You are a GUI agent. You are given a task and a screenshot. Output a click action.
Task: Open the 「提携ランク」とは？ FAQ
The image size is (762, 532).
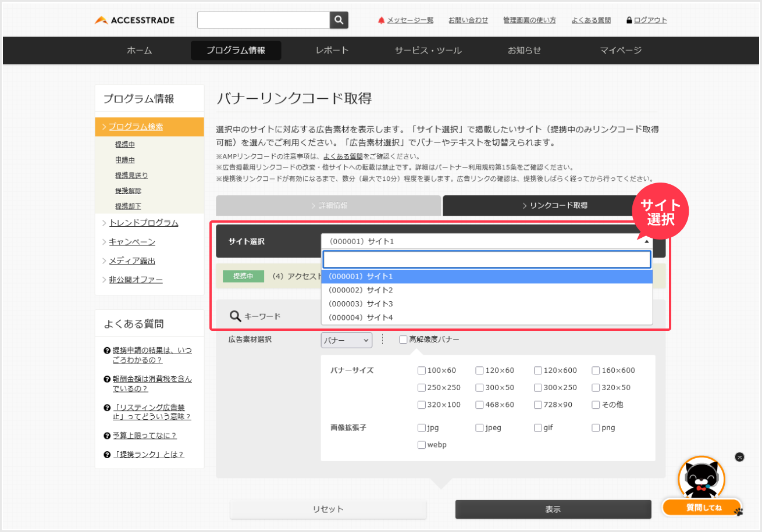148,455
